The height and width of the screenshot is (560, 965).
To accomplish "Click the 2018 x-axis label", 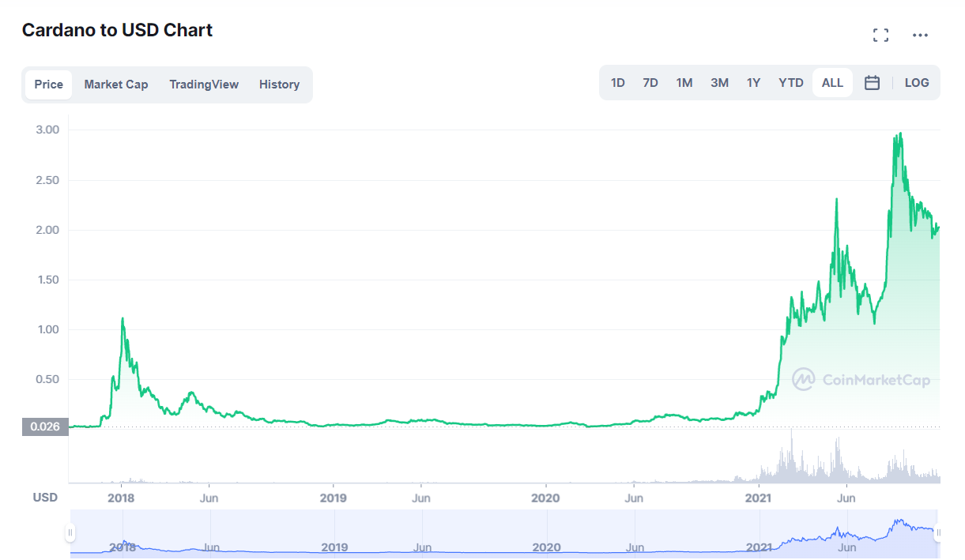I will point(121,498).
